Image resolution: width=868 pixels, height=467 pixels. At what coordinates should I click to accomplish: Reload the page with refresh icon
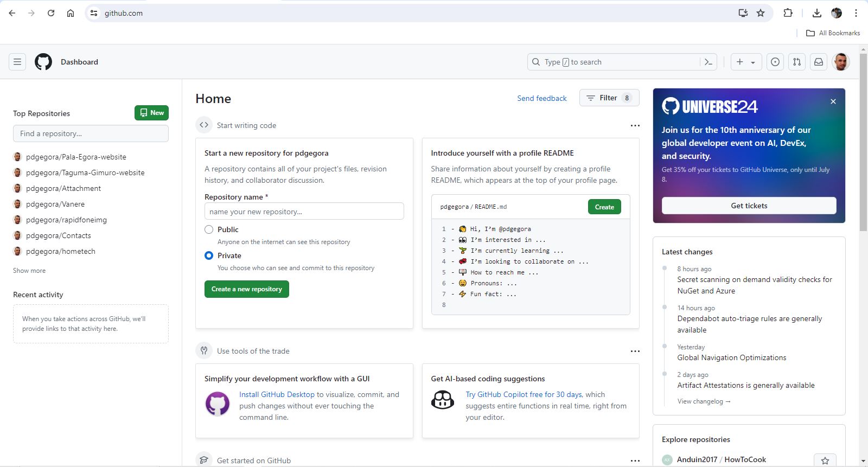click(x=51, y=13)
